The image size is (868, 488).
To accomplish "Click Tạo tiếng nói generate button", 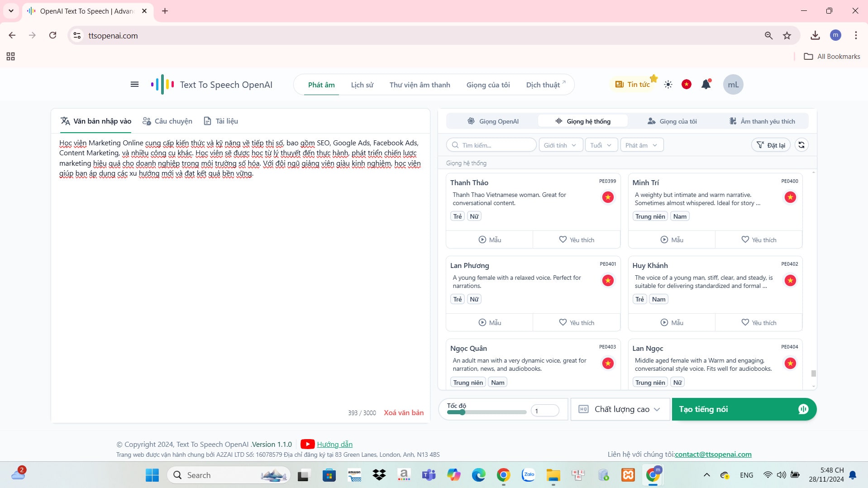I will point(744,409).
